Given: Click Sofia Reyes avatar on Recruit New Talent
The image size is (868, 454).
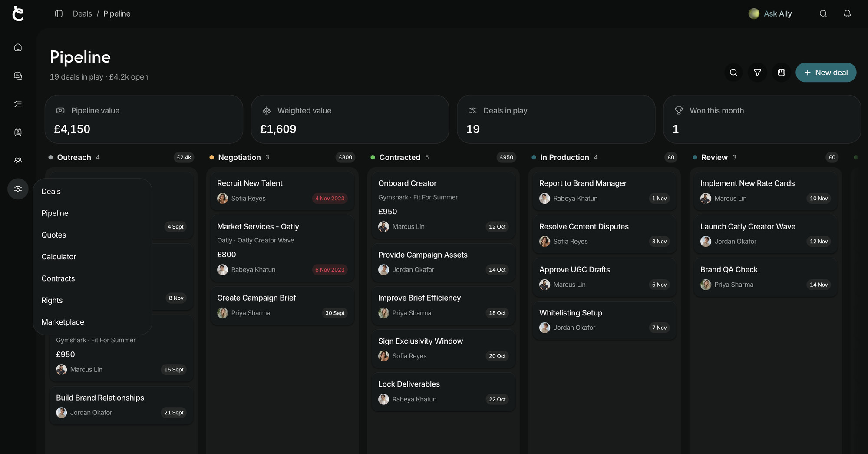Looking at the screenshot, I should coord(222,199).
